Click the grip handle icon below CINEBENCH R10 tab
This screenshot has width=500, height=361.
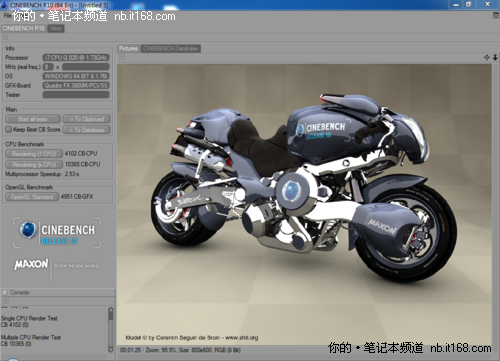point(5,37)
